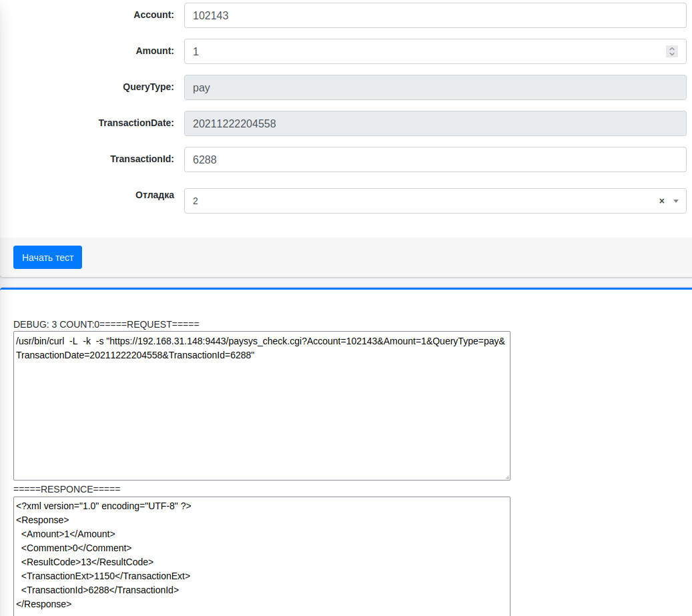Image resolution: width=692 pixels, height=616 pixels.
Task: Open the Отладка dropdown arrow
Action: [x=675, y=201]
